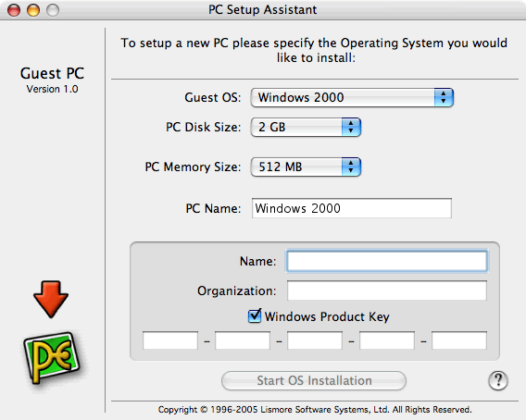Click the Guest OS: label

(213, 97)
